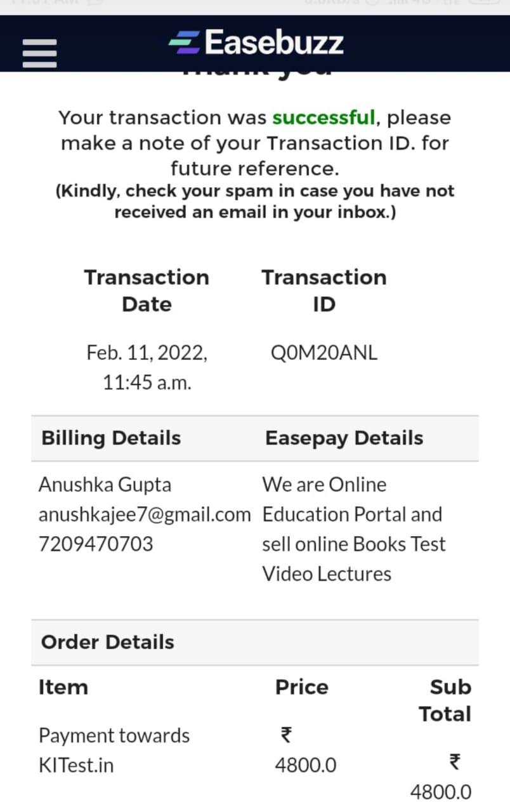Click the rupee symbol above price 4800.0
The height and width of the screenshot is (812, 510).
click(286, 735)
